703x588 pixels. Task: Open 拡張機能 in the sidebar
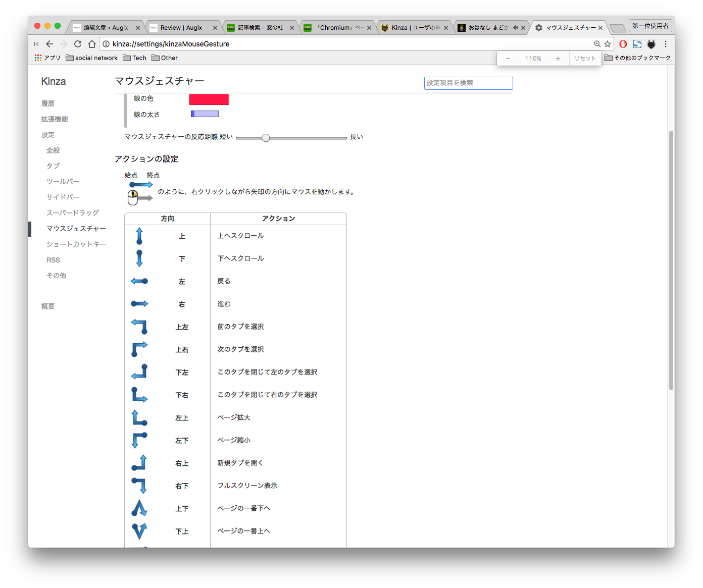(x=55, y=119)
